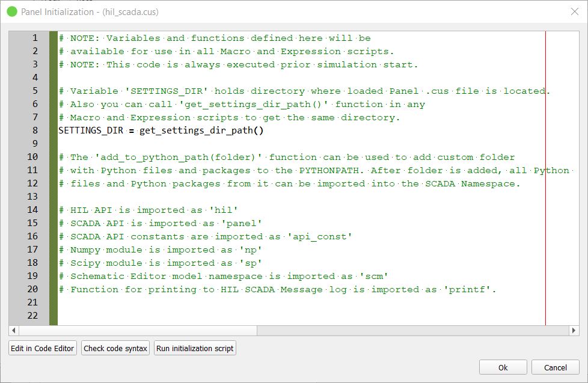Open script with Edit in Code Editor
588x383 pixels.
(43, 348)
